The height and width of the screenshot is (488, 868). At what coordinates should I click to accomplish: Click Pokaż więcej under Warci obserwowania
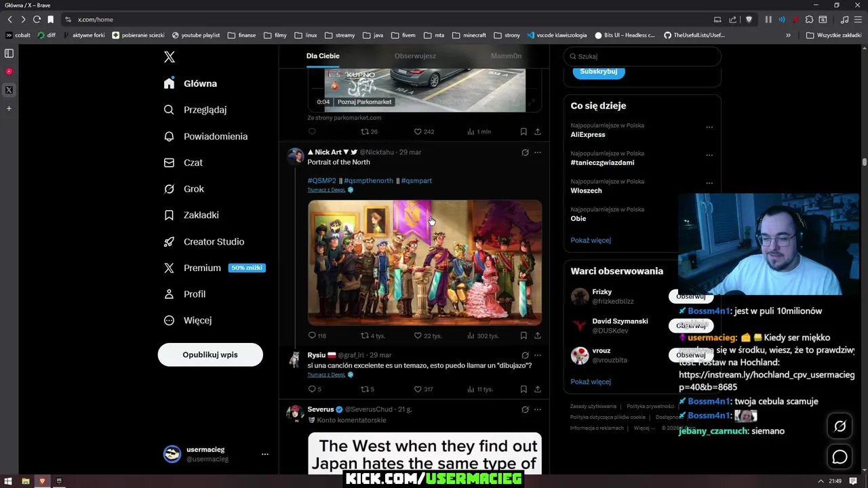click(591, 382)
